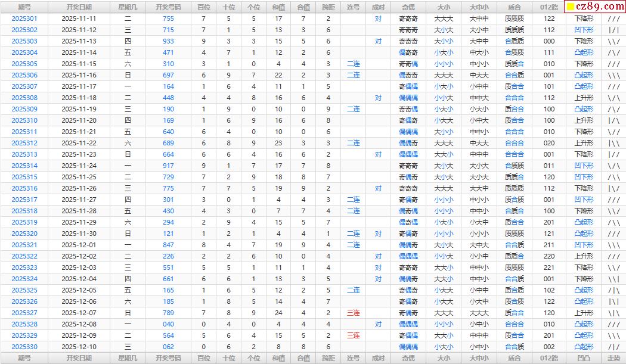Click 012路 value 000 in row 2025303
The height and width of the screenshot is (364, 626).
pos(549,41)
